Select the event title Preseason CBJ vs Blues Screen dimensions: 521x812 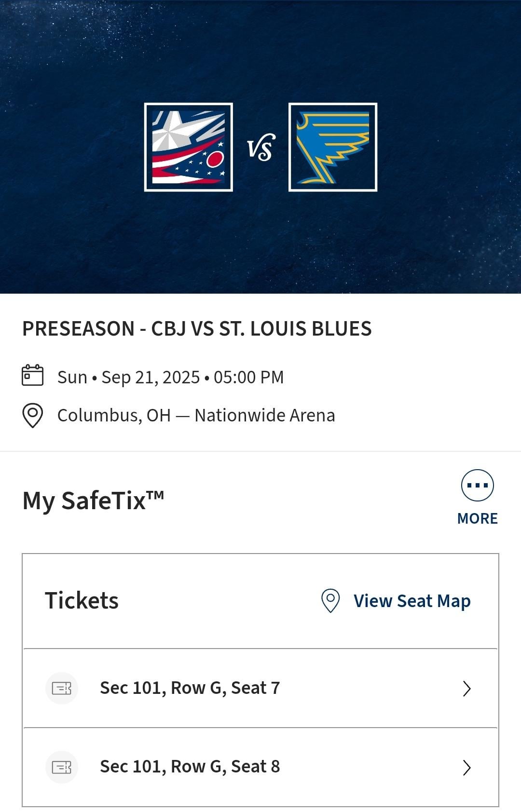click(197, 329)
